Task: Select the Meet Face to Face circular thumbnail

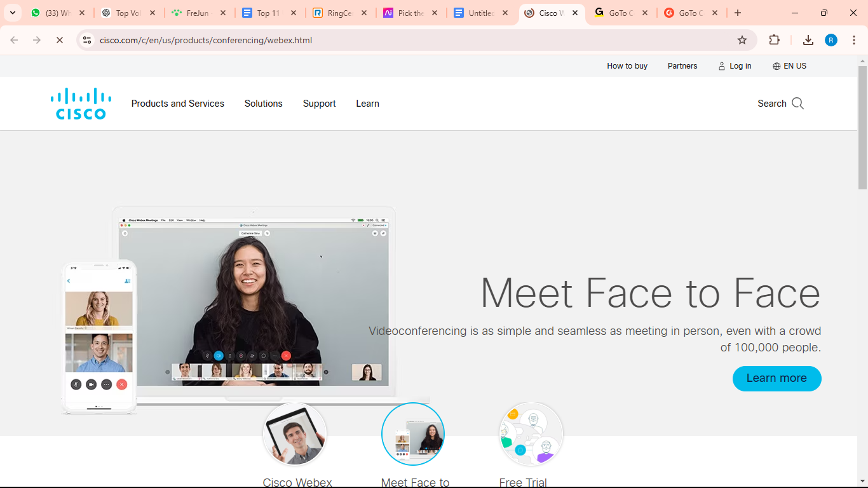Action: point(413,434)
